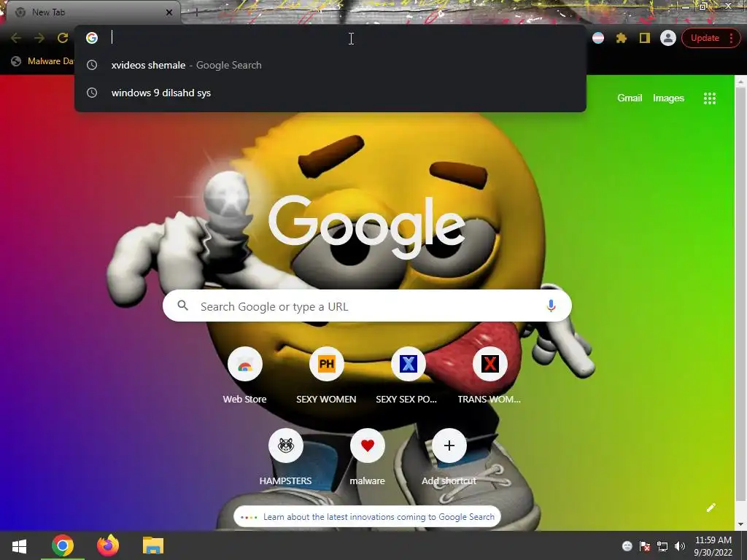Click the page scrollbar down arrow
Image resolution: width=747 pixels, height=560 pixels.
pos(741,524)
